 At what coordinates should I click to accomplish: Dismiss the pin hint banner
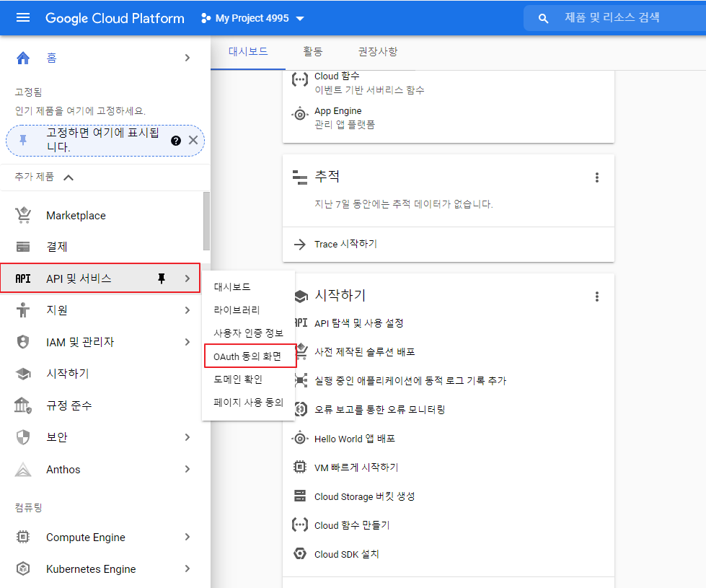pos(193,140)
